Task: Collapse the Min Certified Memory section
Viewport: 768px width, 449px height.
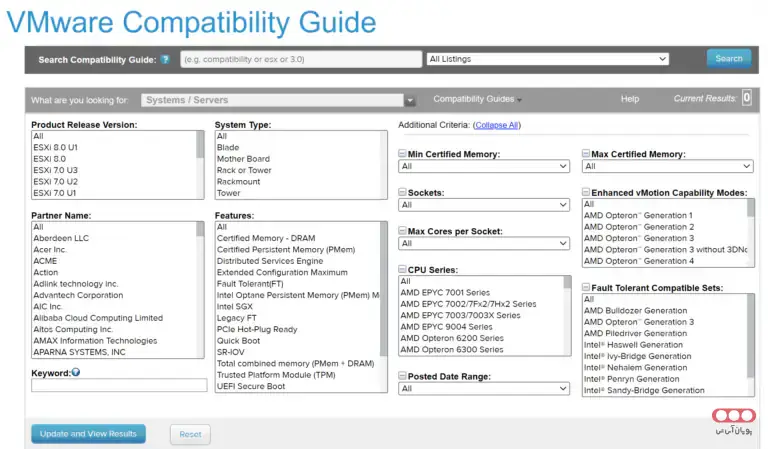Action: (402, 154)
